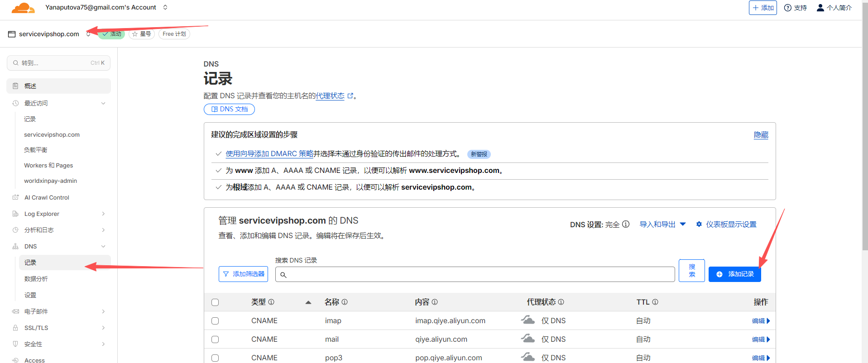
Task: Open the 导入和导出 dropdown
Action: [662, 224]
